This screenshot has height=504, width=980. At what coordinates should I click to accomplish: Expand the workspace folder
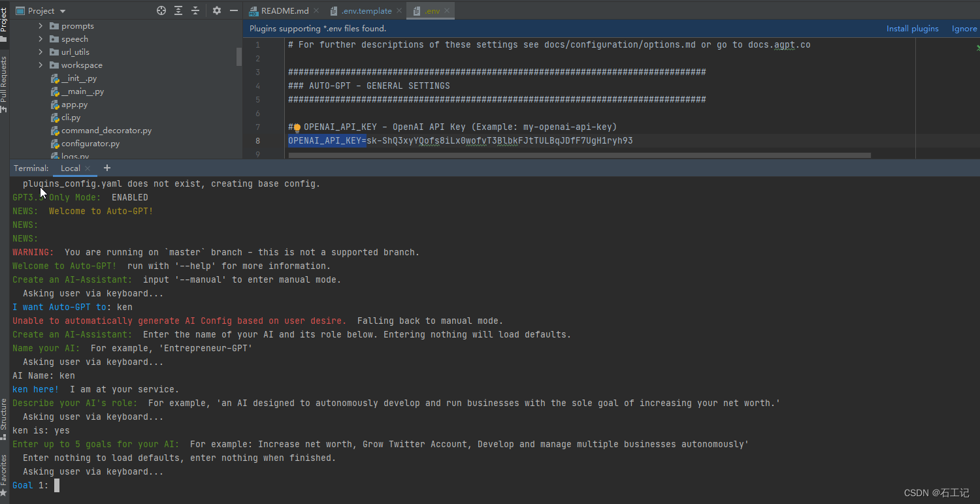click(41, 65)
